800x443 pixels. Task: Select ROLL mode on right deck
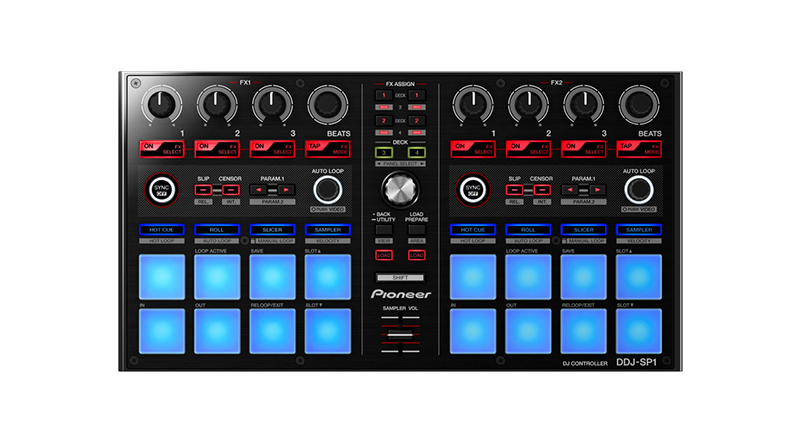click(528, 230)
